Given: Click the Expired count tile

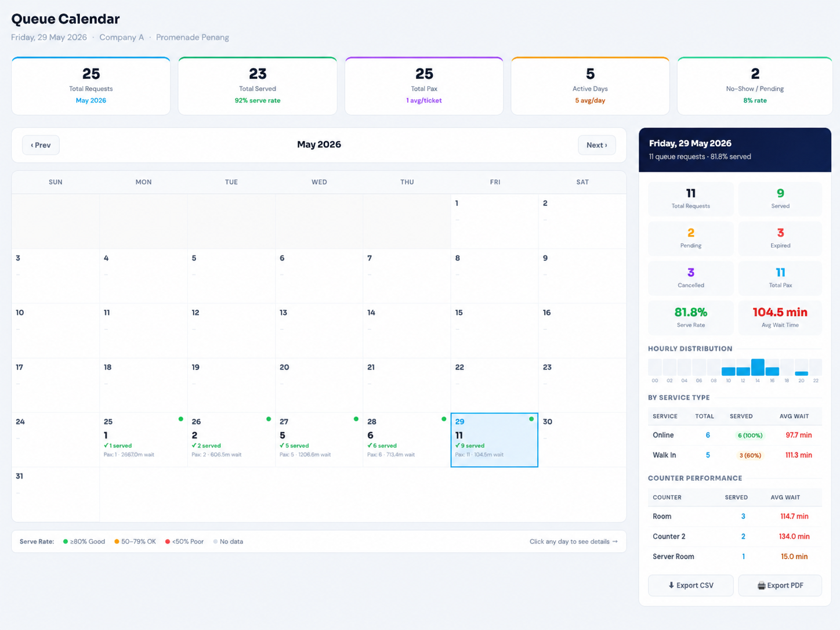Looking at the screenshot, I should [x=780, y=238].
